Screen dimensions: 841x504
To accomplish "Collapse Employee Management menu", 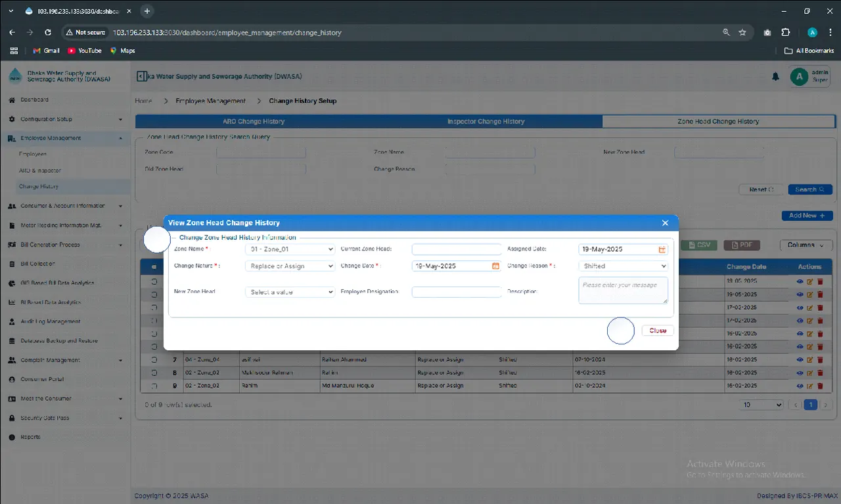I will pyautogui.click(x=66, y=139).
